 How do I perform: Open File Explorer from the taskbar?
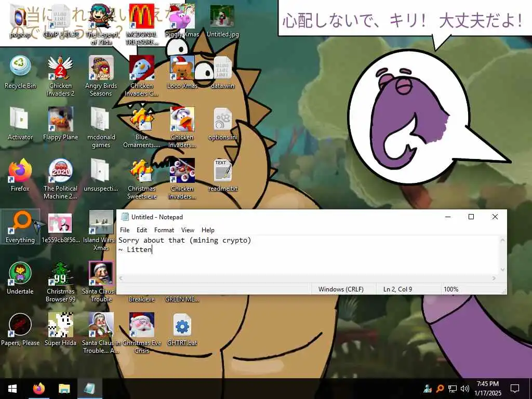tap(64, 389)
